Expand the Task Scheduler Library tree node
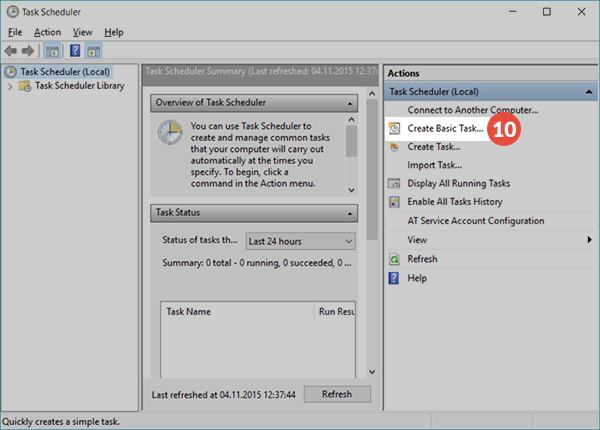 pyautogui.click(x=10, y=86)
